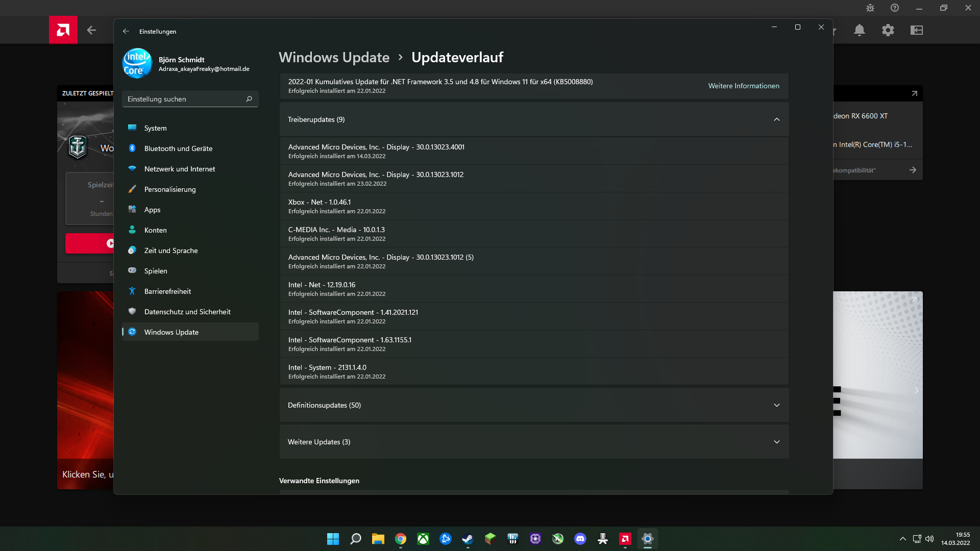Click the AMD bug report icon
The height and width of the screenshot is (551, 980).
[870, 8]
